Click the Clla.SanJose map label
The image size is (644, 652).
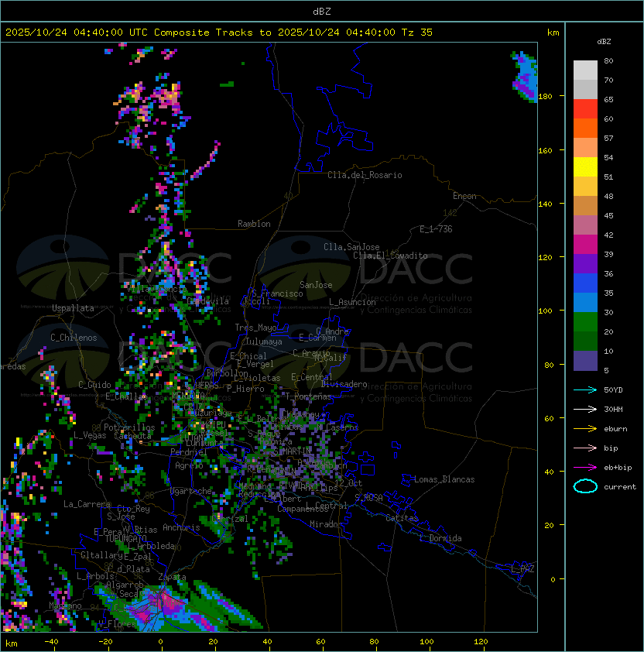point(351,247)
